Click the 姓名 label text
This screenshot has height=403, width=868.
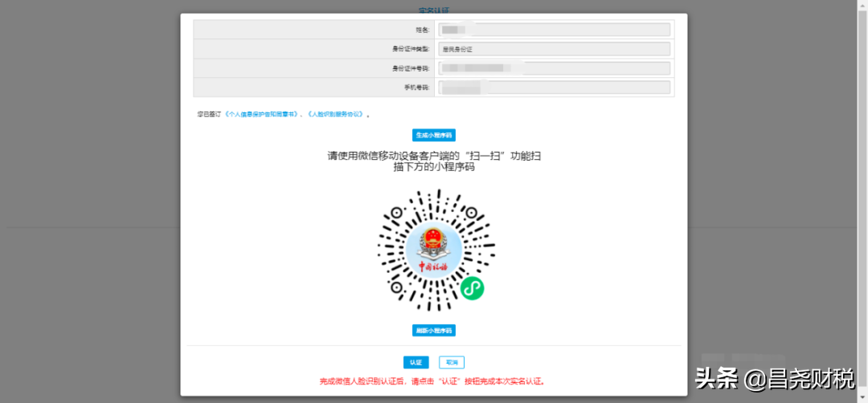[423, 30]
